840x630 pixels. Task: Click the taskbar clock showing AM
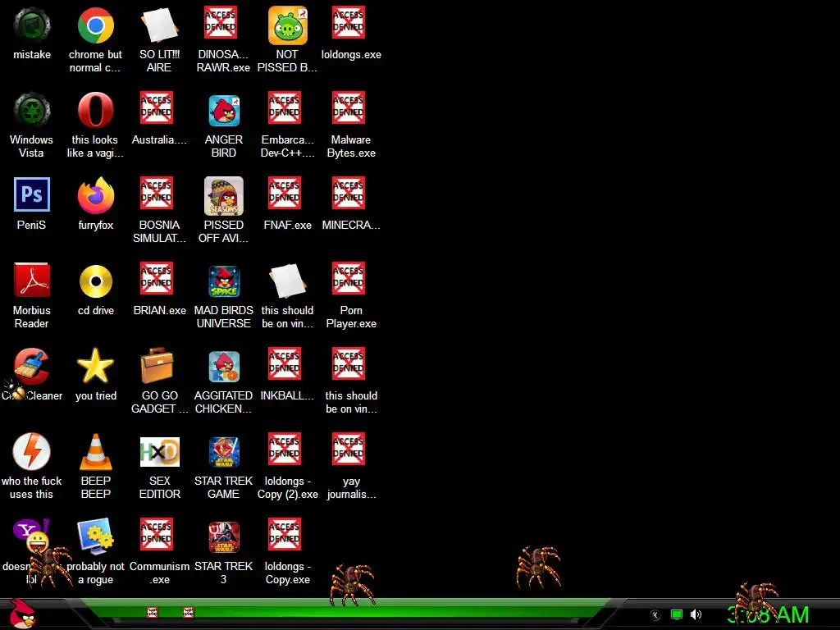(768, 615)
